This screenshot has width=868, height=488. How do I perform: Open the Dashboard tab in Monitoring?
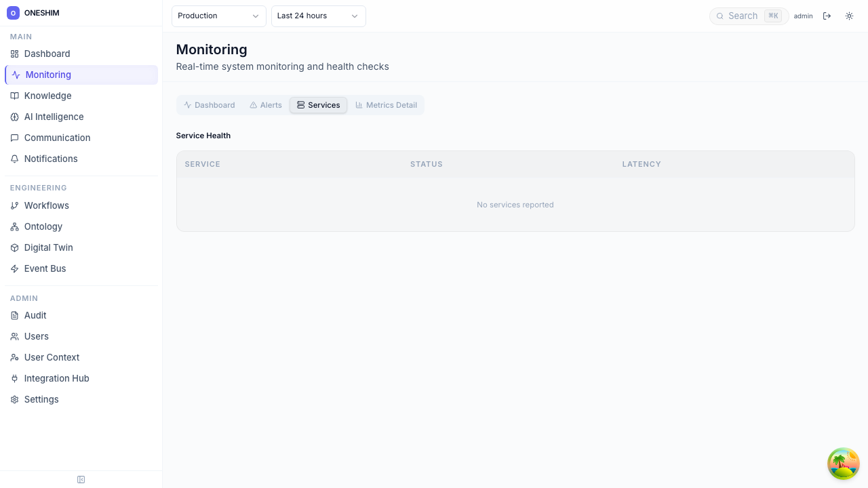click(210, 105)
